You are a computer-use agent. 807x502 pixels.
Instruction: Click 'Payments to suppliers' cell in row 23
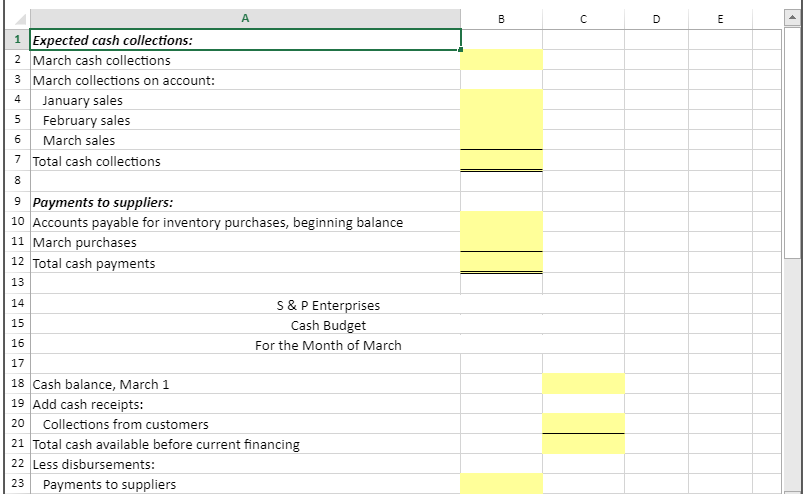click(x=245, y=484)
